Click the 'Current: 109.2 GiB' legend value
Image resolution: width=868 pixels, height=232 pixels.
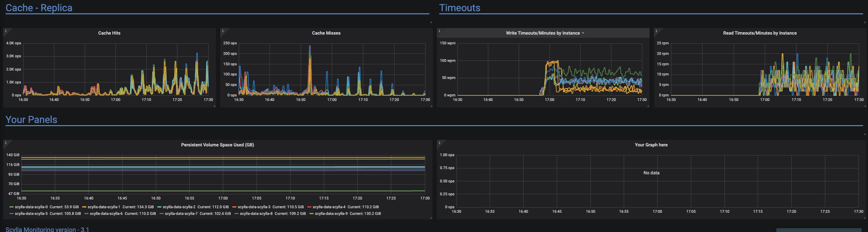point(290,213)
